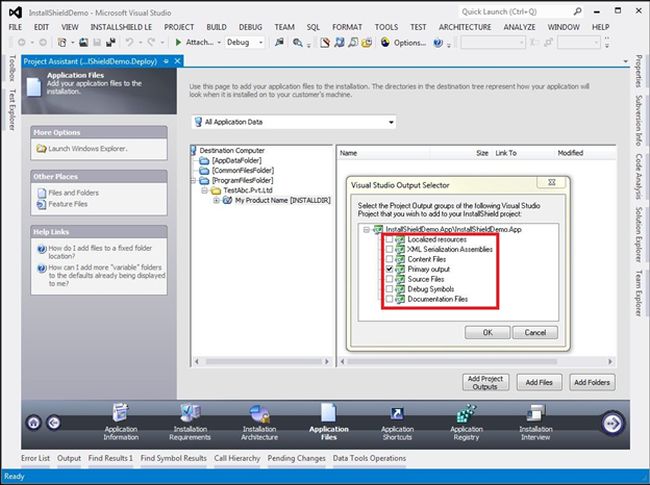The image size is (650, 485).
Task: Open the FILE menu
Action: pos(15,27)
